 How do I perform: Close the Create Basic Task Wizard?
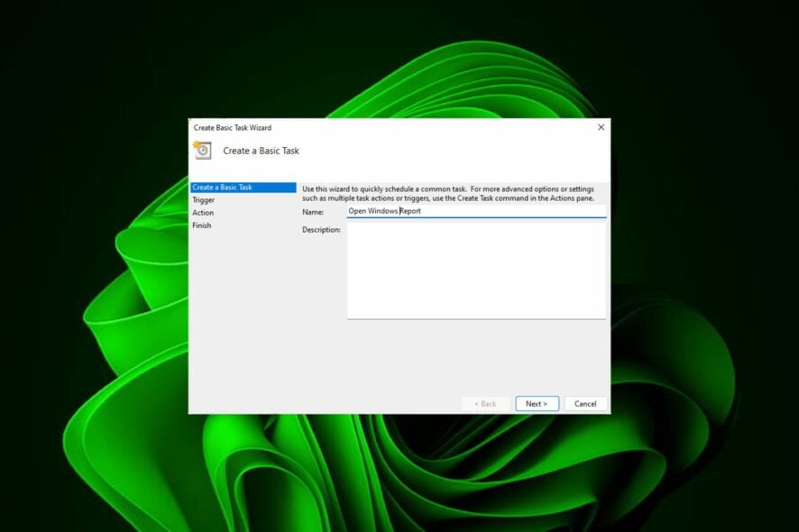point(601,127)
